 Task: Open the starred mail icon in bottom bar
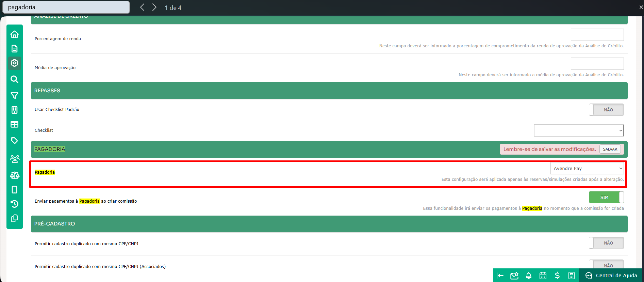tap(514, 276)
